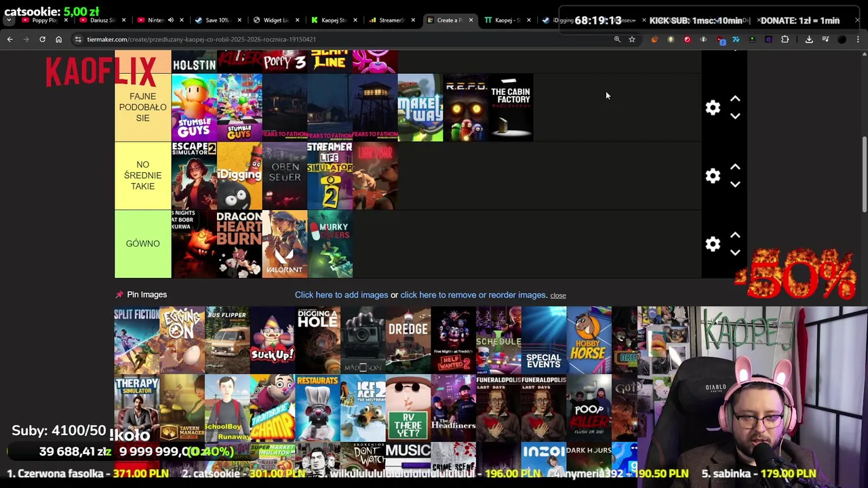Viewport: 868px width, 488px height.
Task: Select Streamer Life Simulator 2 image
Action: (330, 176)
